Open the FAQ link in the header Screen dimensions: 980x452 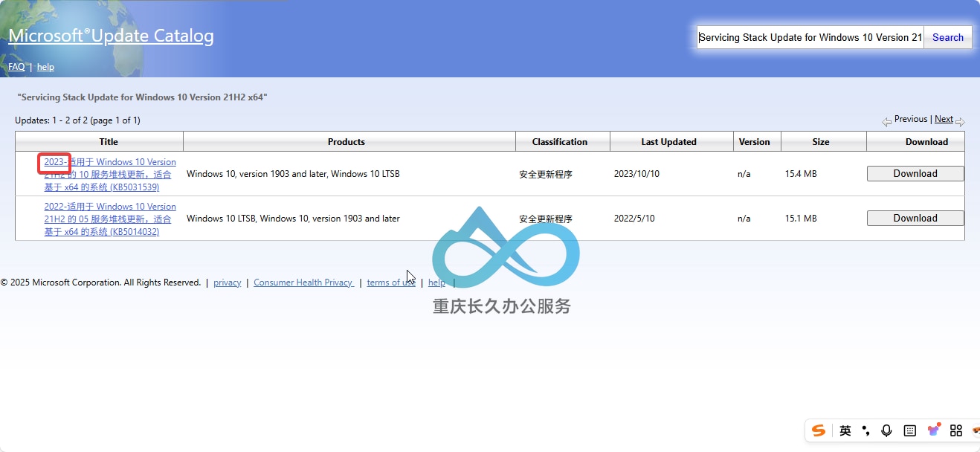click(x=16, y=67)
